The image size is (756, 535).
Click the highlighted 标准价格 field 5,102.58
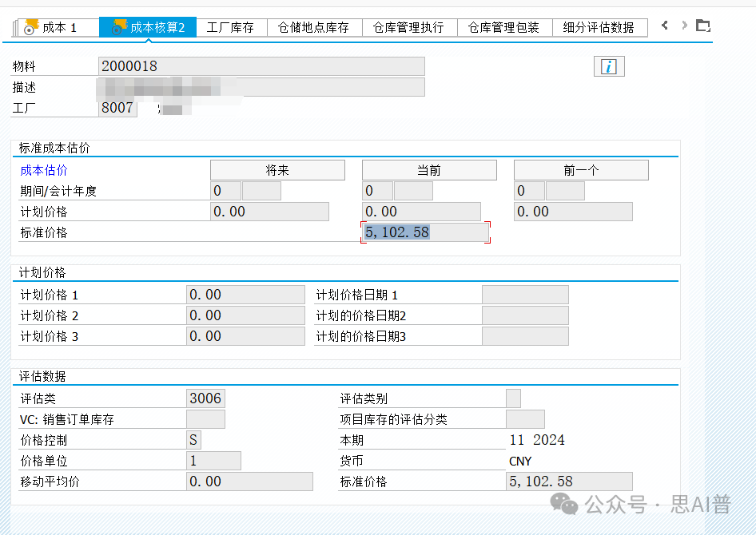point(425,232)
